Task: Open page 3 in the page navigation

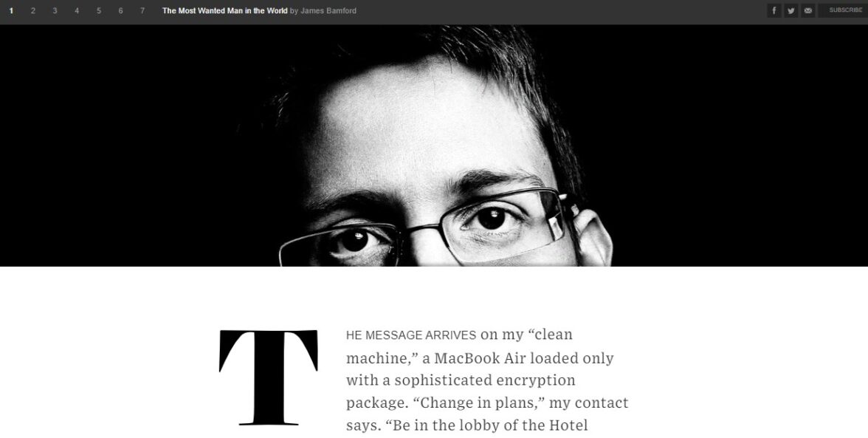Action: 55,10
